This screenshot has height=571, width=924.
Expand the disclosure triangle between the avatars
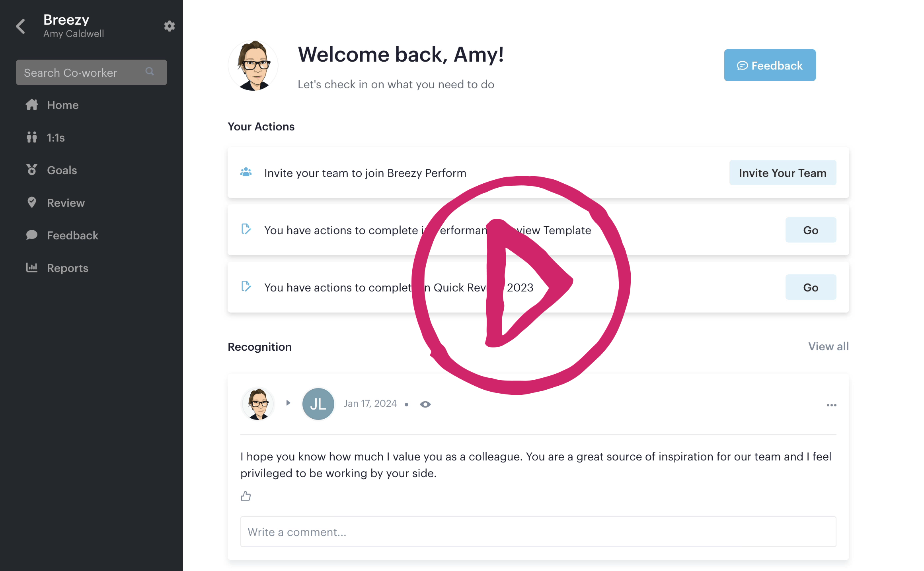pyautogui.click(x=288, y=403)
